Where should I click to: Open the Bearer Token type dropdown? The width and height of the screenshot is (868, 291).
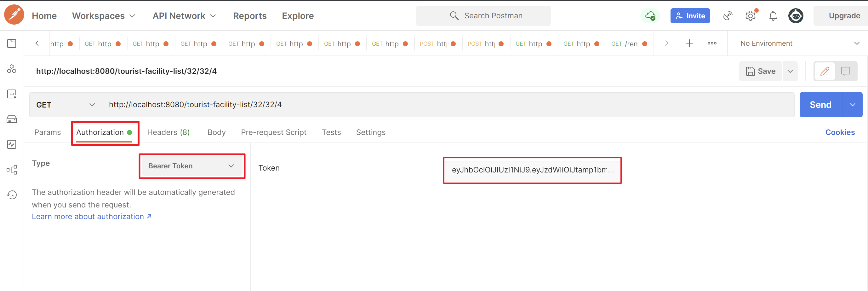(192, 166)
